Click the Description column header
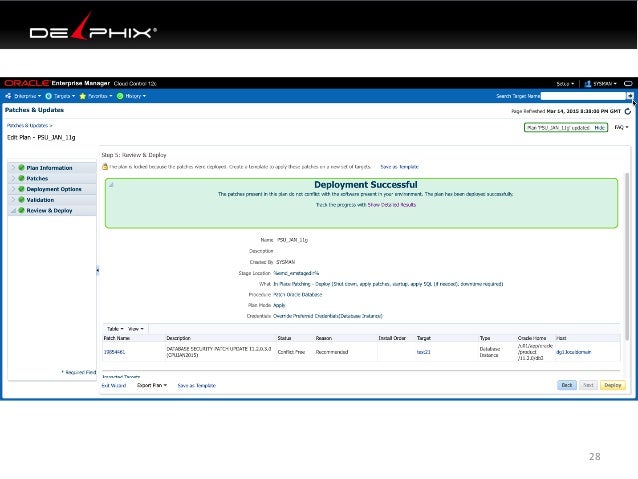 click(x=178, y=338)
